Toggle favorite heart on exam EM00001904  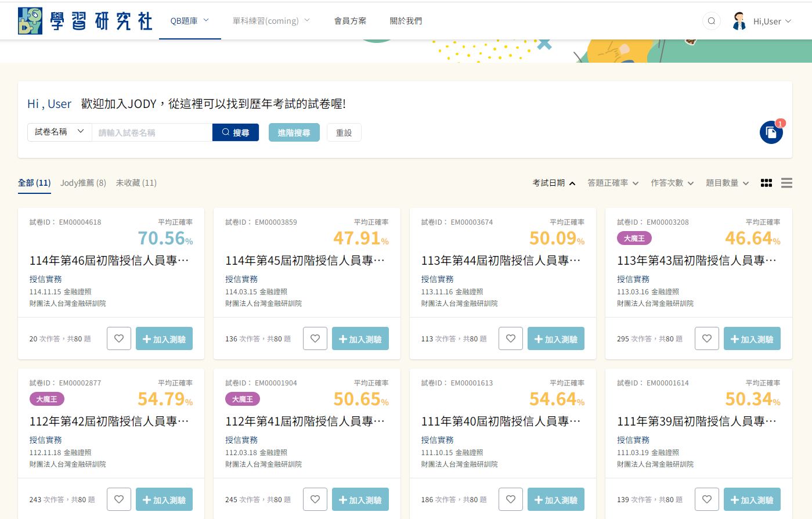(x=315, y=499)
